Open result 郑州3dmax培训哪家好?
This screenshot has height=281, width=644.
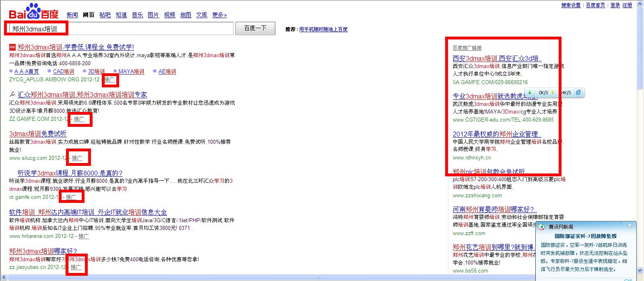tap(43, 251)
